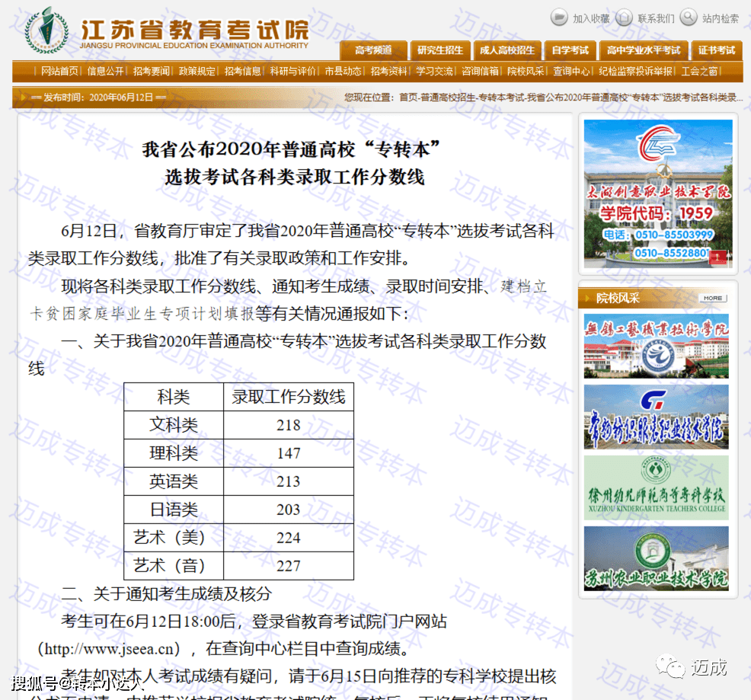Click the 日语类 table cell

174,510
